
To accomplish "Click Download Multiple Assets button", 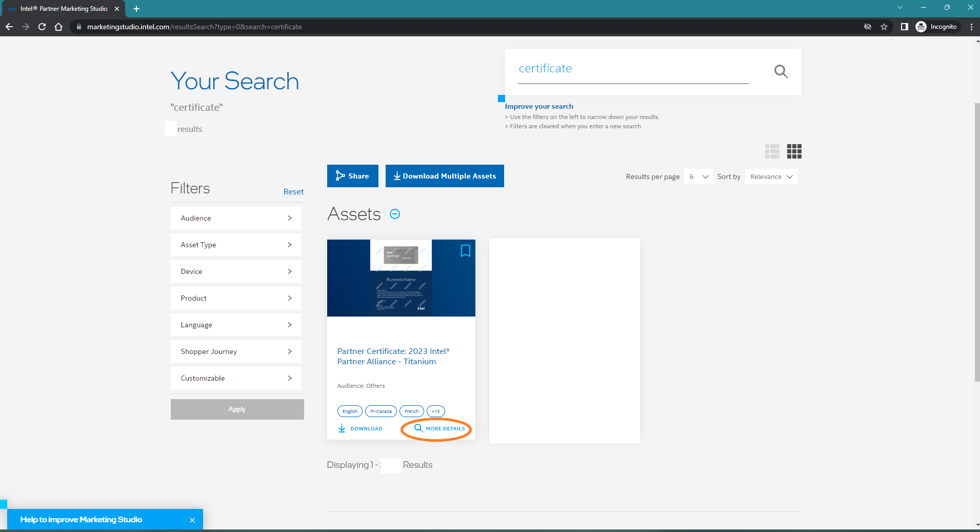I will pos(445,176).
